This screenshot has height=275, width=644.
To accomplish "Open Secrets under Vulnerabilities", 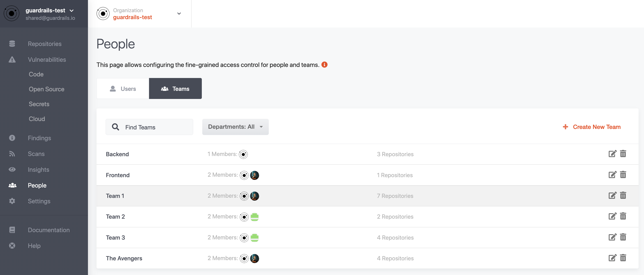I will click(x=39, y=104).
